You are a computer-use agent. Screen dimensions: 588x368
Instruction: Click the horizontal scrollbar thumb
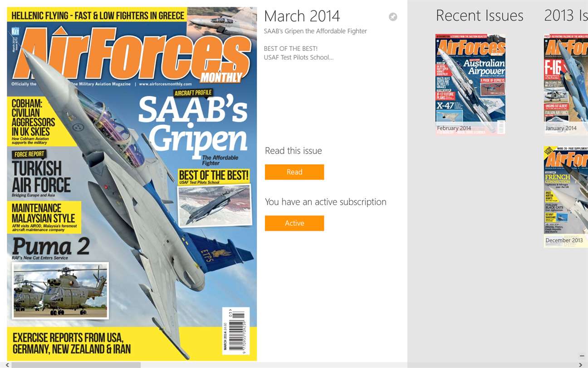click(76, 365)
